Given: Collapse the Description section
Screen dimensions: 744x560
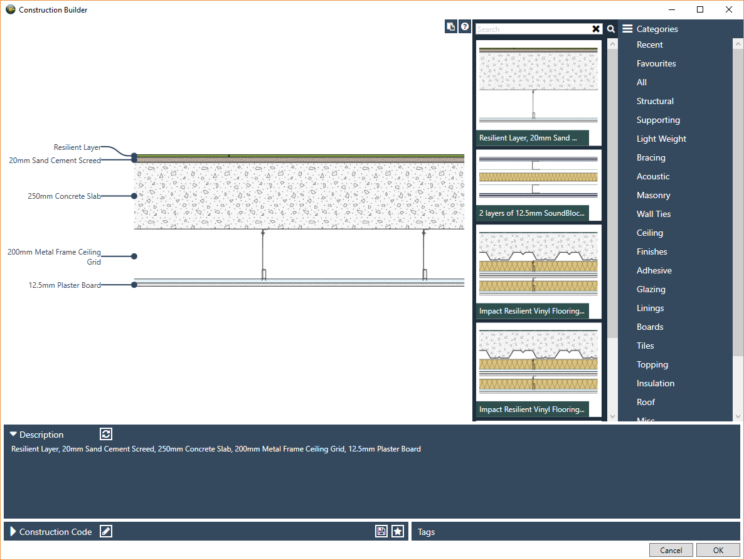Looking at the screenshot, I should coord(13,433).
